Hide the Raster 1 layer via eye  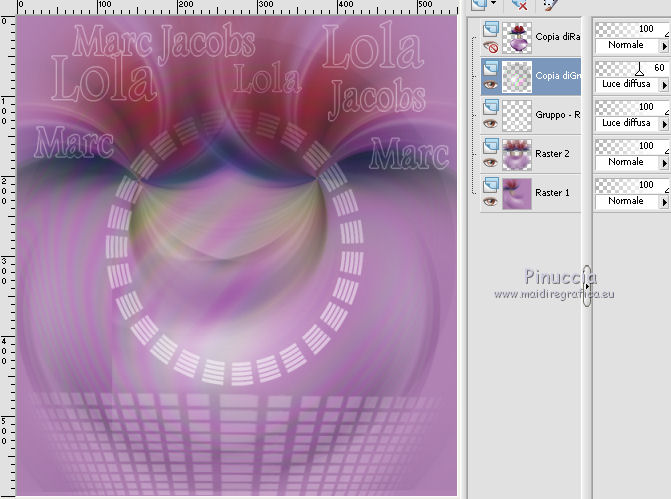pyautogui.click(x=490, y=202)
